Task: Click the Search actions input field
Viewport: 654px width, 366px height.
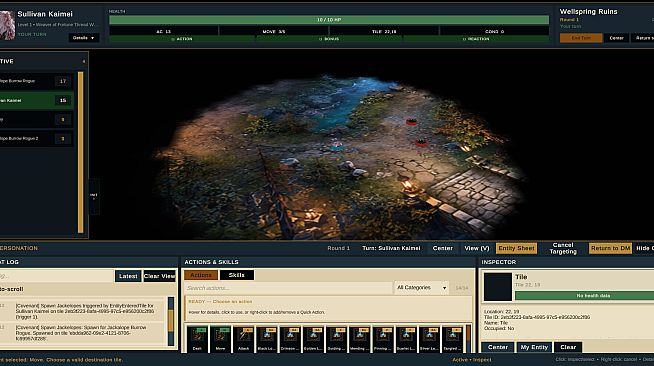Action: (288, 288)
